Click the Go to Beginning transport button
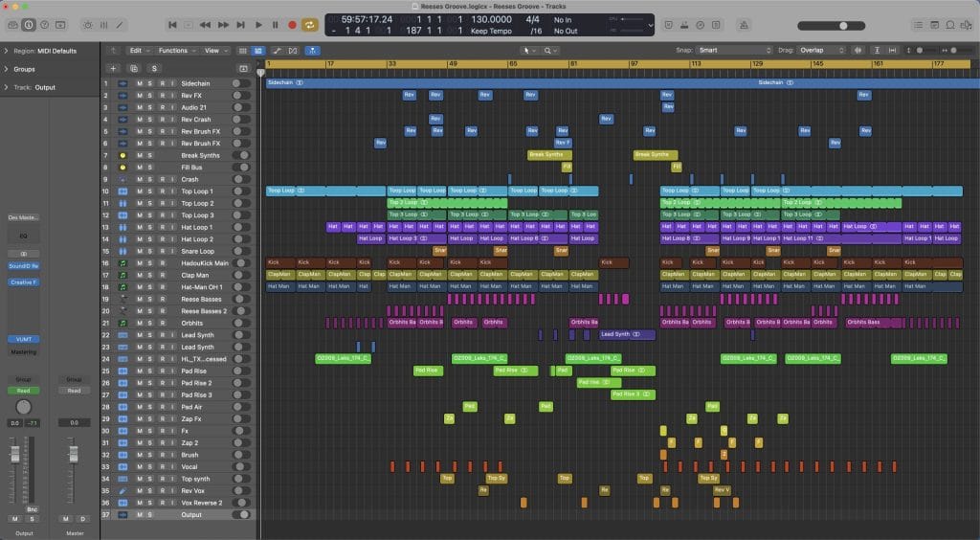 [x=173, y=25]
